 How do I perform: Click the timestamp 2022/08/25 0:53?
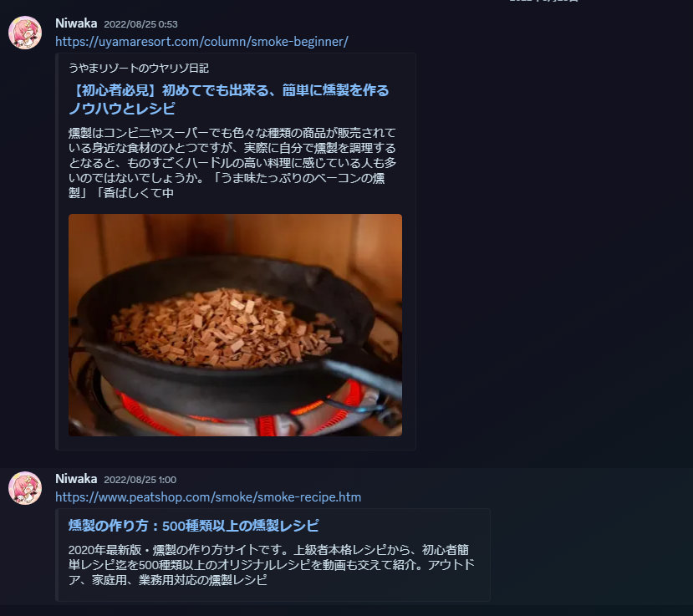140,24
